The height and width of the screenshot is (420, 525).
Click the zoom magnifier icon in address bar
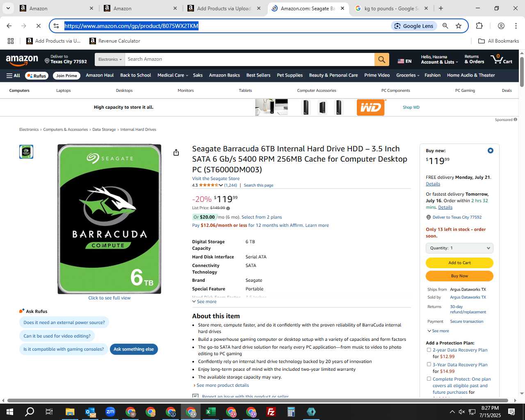click(x=445, y=26)
